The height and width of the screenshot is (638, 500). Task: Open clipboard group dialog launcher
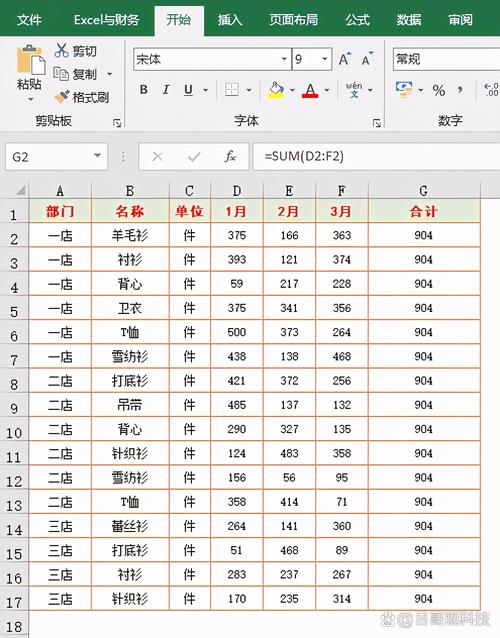coord(117,122)
